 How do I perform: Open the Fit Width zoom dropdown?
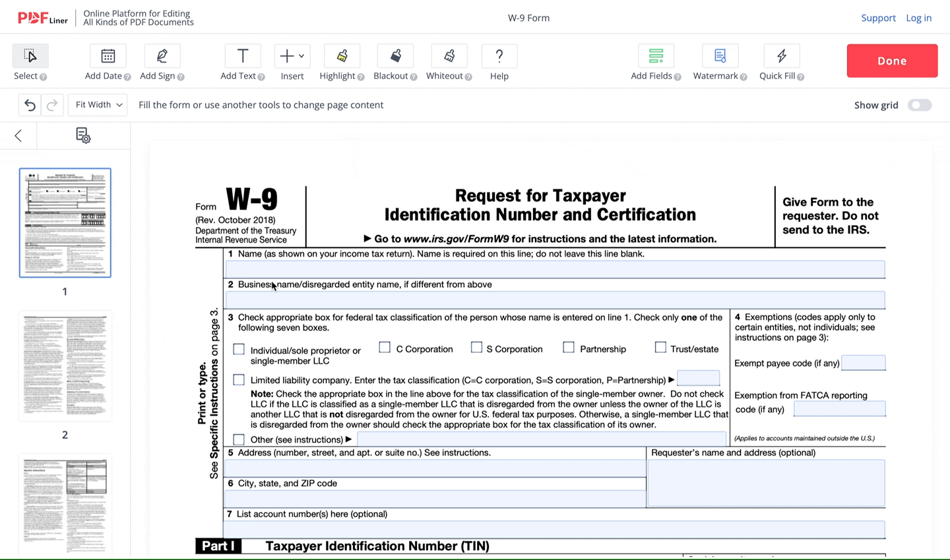click(x=97, y=104)
